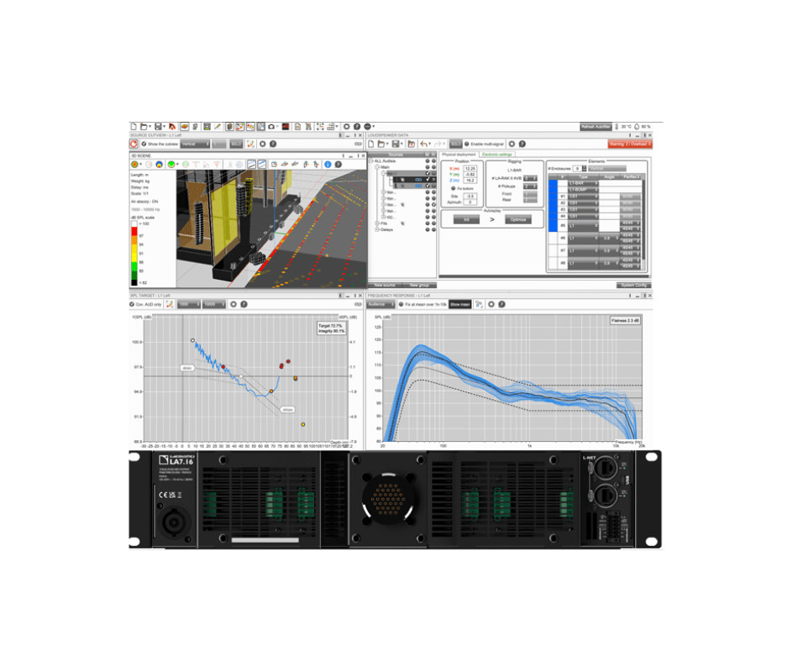
Task: Click the settings gear in Frequency Response panel
Action: pyautogui.click(x=491, y=304)
